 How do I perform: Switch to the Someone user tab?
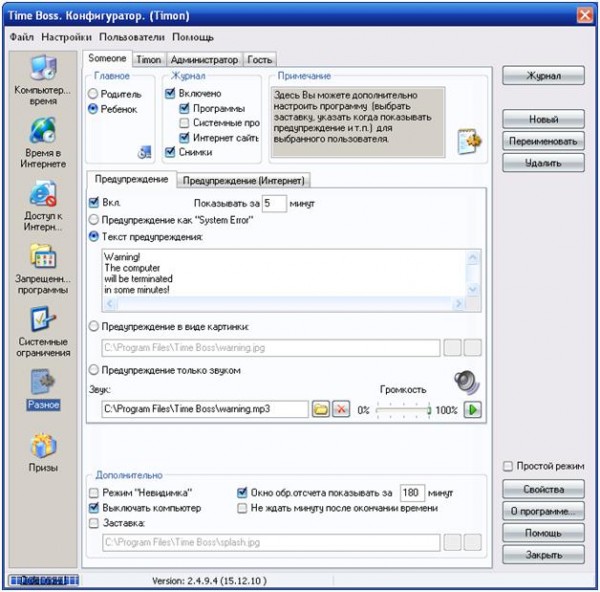(107, 58)
